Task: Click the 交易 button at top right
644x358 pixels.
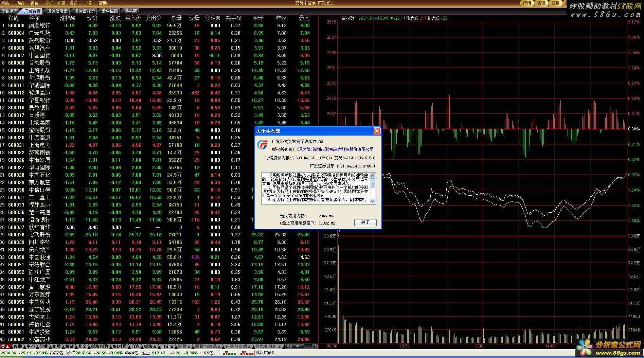Action: (x=555, y=3)
